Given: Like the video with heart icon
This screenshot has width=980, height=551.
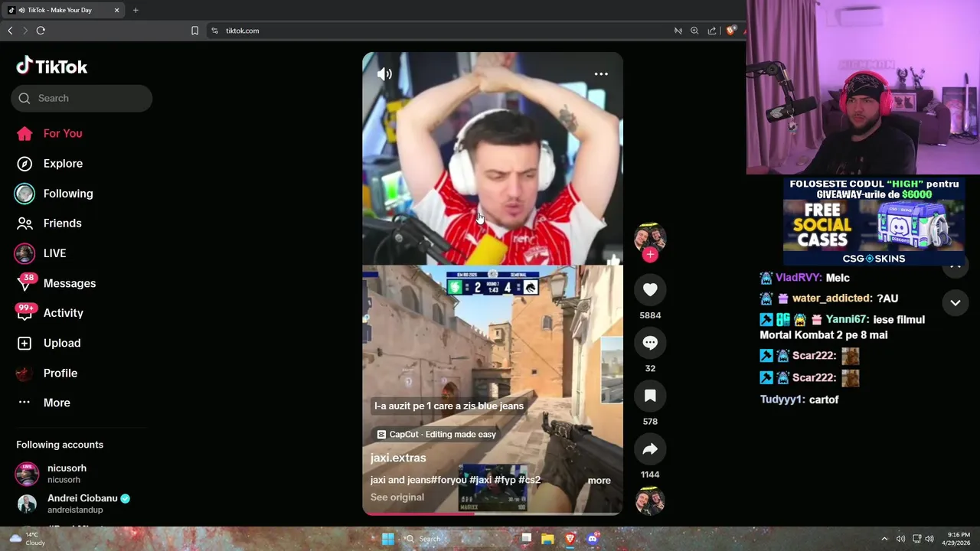Looking at the screenshot, I should (x=650, y=289).
